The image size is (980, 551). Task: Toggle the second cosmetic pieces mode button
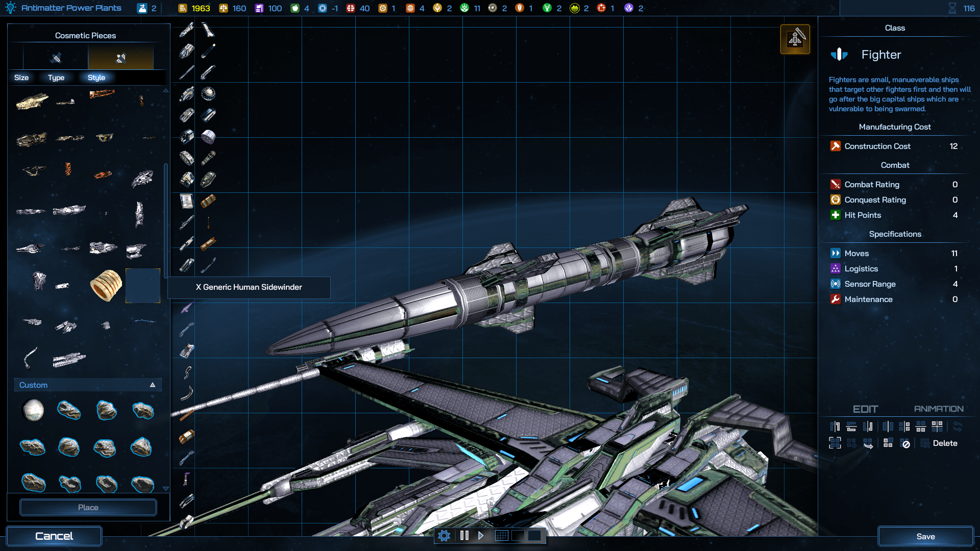(120, 58)
